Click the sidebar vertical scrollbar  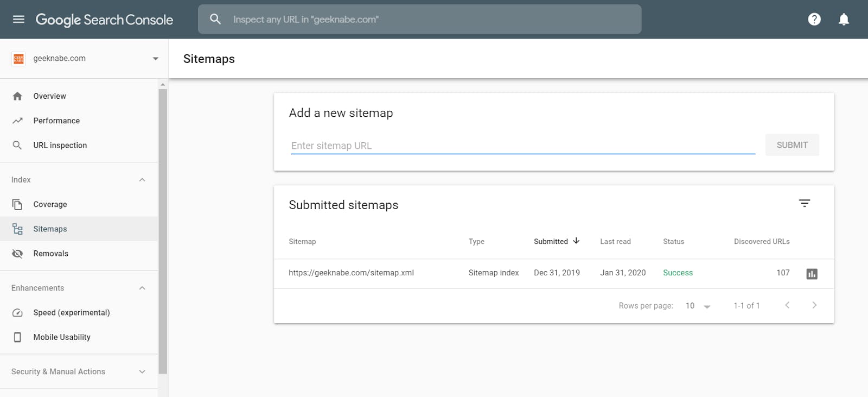[163, 231]
